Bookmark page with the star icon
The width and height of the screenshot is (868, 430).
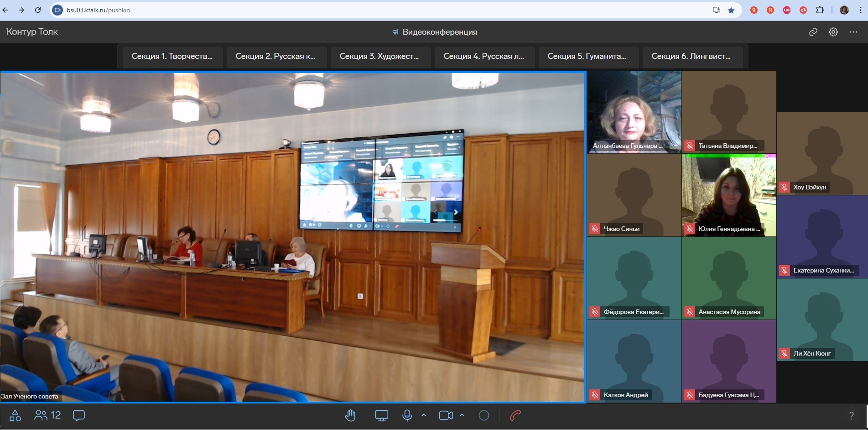(731, 10)
